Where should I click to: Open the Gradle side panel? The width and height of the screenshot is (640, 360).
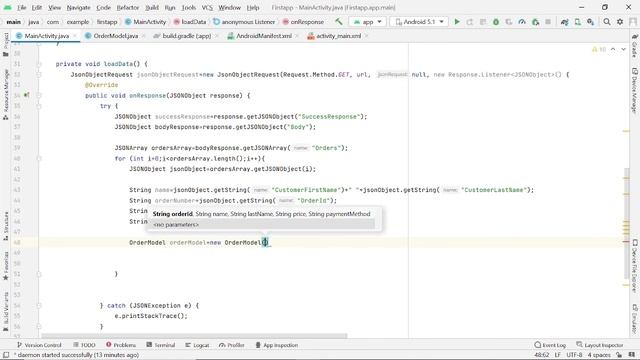coord(634,46)
